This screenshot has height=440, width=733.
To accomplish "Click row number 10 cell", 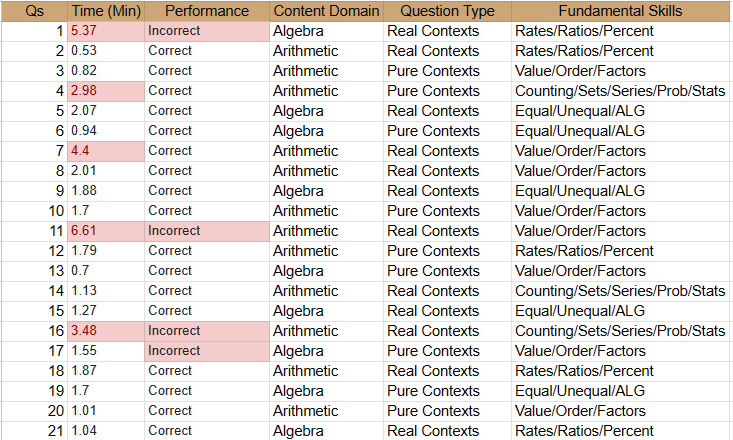I will coord(34,211).
